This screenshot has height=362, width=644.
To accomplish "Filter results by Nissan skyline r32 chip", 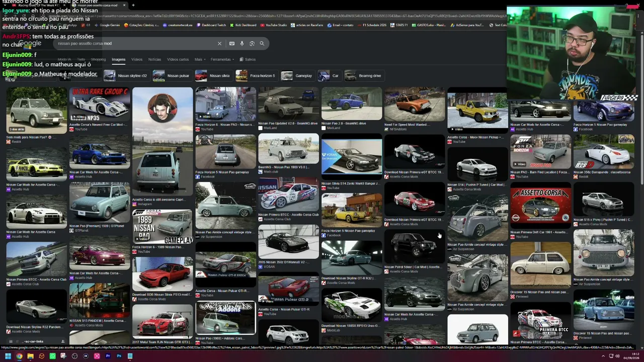I will (126, 75).
